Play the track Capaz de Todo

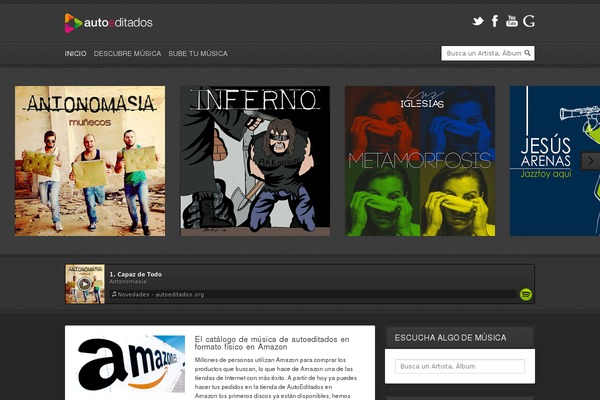point(85,284)
